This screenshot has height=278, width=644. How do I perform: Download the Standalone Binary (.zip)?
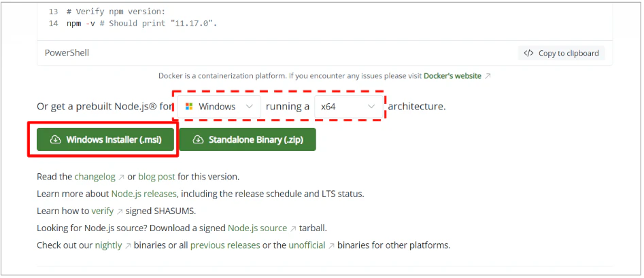point(248,139)
